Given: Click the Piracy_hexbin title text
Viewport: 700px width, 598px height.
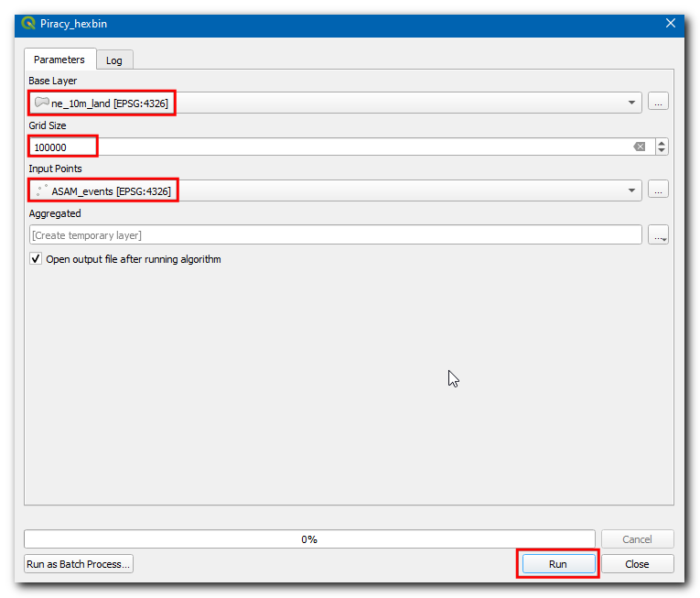Looking at the screenshot, I should click(x=74, y=24).
